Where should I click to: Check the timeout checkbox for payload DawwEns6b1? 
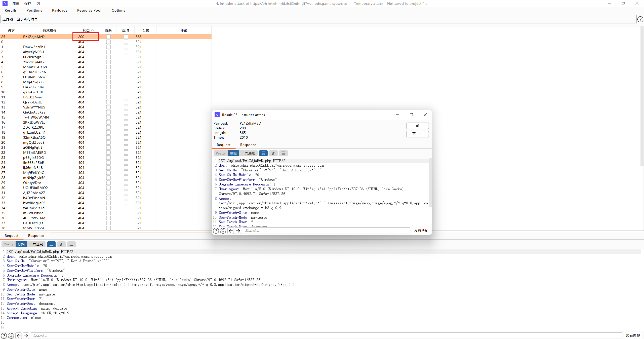pyautogui.click(x=126, y=47)
